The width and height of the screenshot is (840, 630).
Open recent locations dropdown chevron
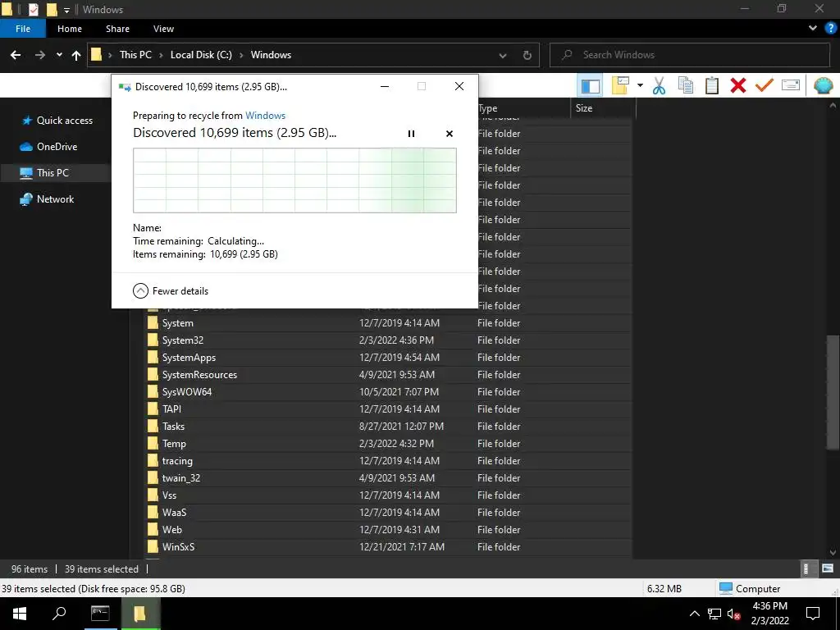[59, 55]
